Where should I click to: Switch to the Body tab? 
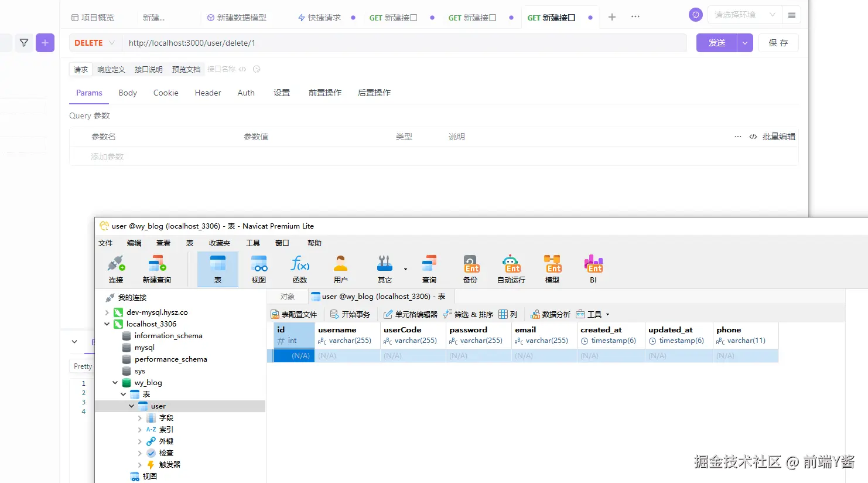point(128,93)
